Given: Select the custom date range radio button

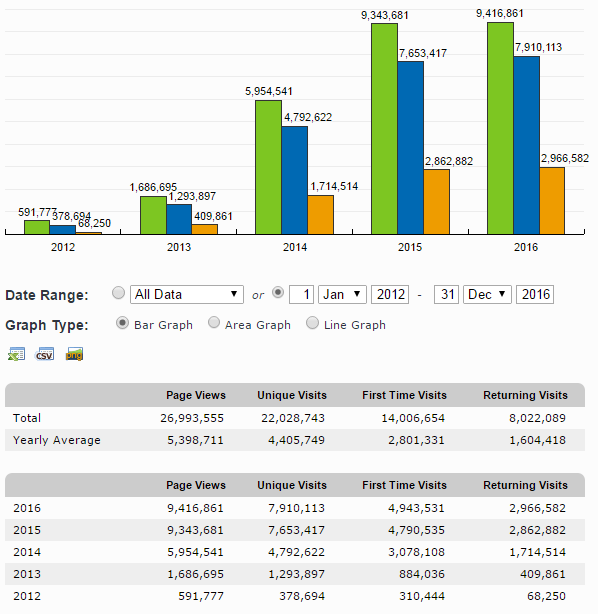Looking at the screenshot, I should click(278, 293).
